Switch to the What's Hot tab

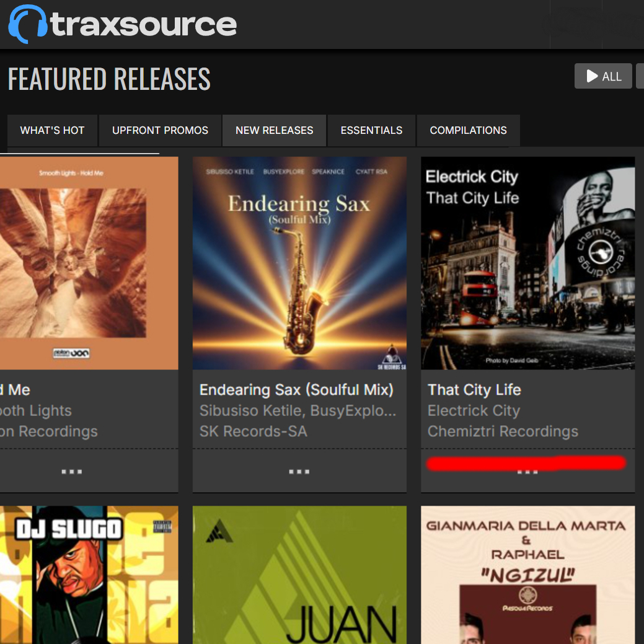coord(52,130)
